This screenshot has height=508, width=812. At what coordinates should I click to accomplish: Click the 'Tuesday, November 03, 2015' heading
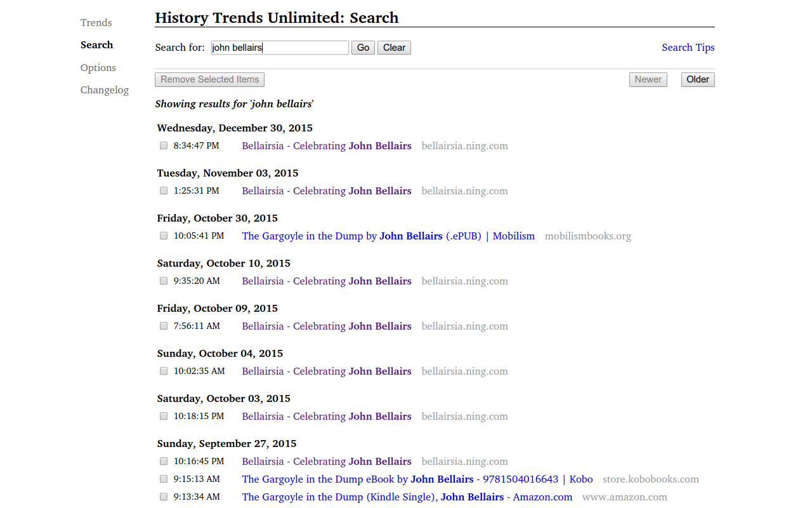(228, 173)
